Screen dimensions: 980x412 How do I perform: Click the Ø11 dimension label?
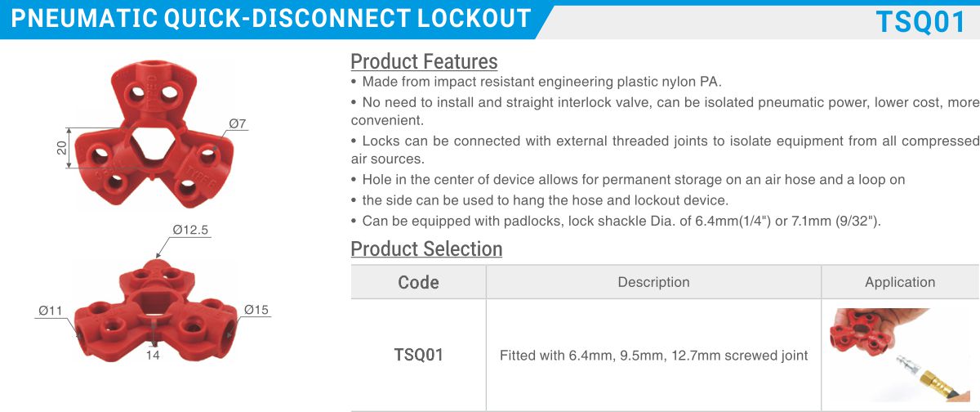51,311
